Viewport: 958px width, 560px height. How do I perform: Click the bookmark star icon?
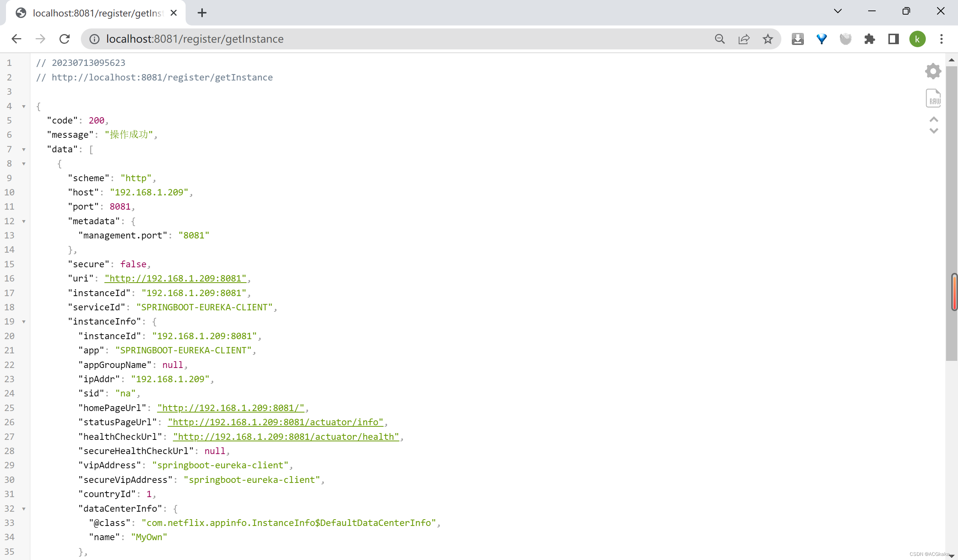point(768,39)
